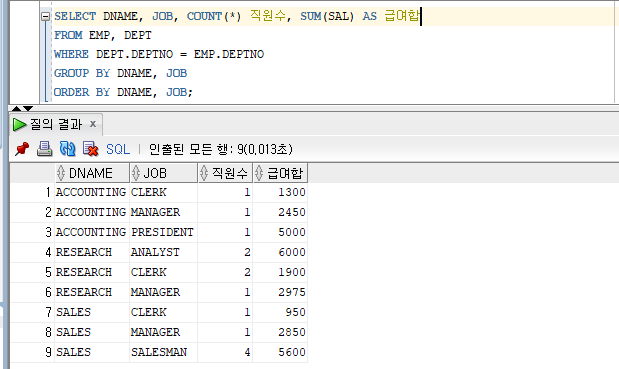Select the PRESIDENT cell in row 3
This screenshot has width=619, height=369.
point(162,232)
